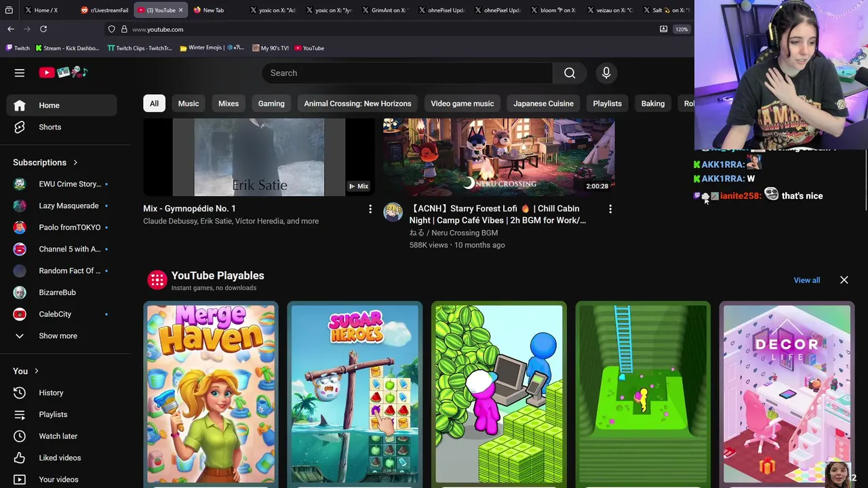Focus the YouTube search field
This screenshot has width=868, height=488.
(407, 73)
